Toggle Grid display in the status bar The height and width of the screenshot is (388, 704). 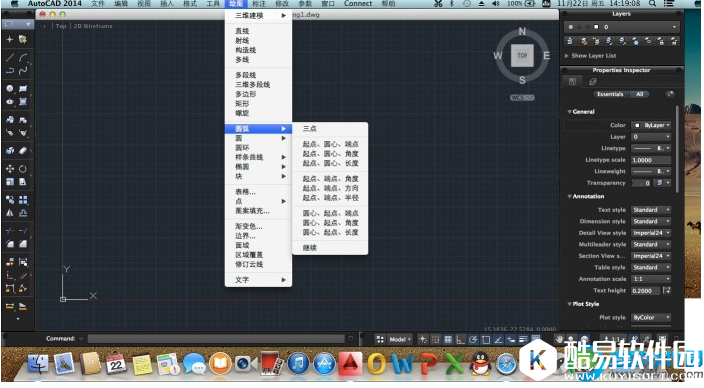coord(448,340)
